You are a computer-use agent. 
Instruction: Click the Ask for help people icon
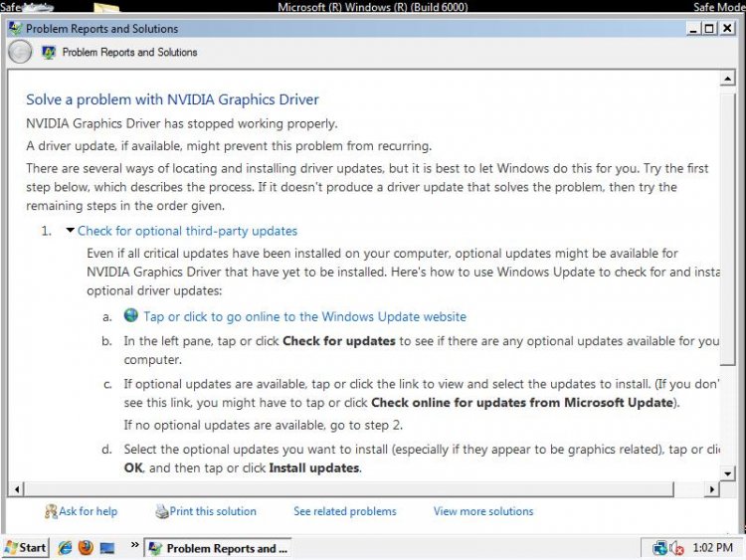(x=51, y=511)
